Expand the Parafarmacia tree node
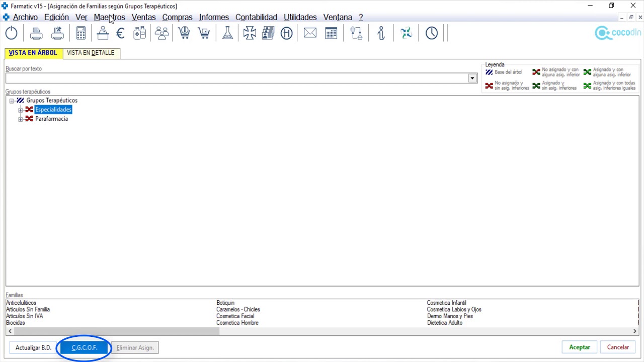The image size is (644, 362). pos(20,119)
